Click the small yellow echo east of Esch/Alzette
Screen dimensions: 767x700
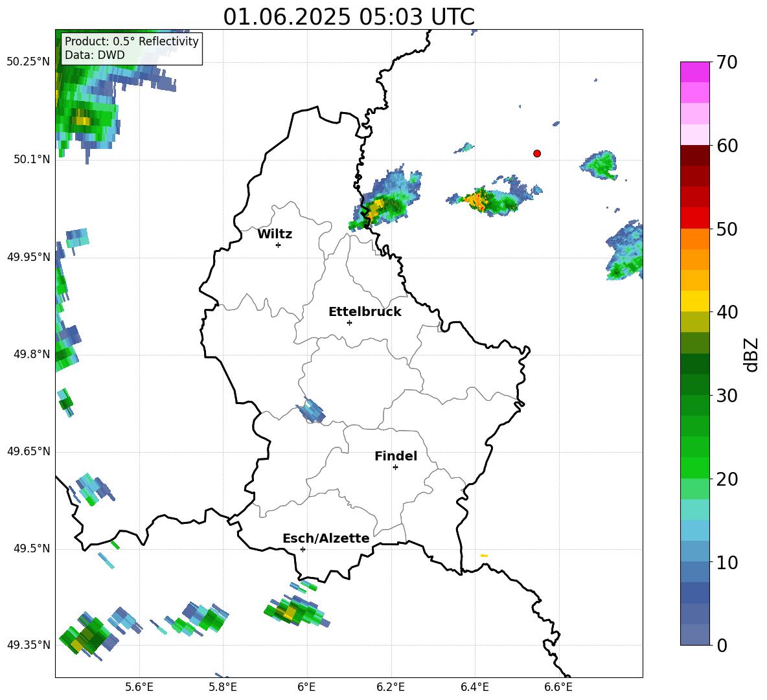tap(485, 556)
